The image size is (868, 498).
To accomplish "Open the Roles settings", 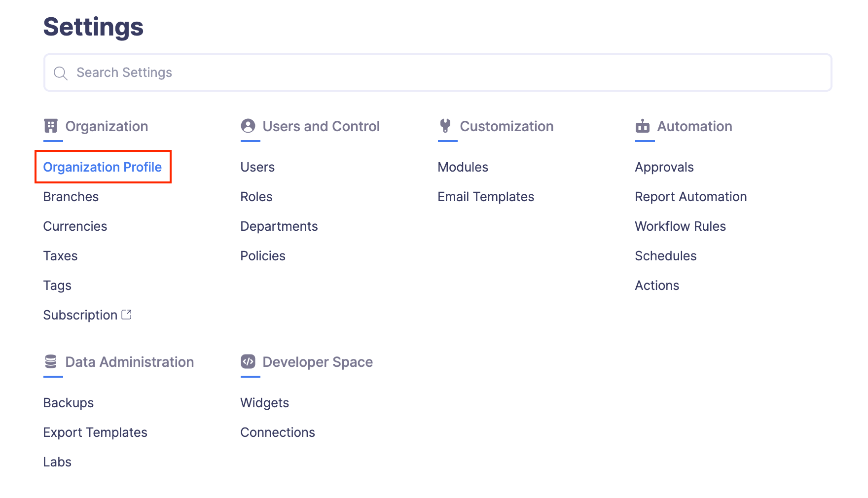I will point(256,197).
